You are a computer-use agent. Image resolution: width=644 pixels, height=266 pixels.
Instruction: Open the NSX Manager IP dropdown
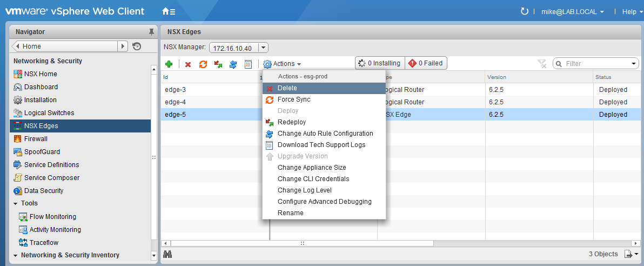point(263,48)
